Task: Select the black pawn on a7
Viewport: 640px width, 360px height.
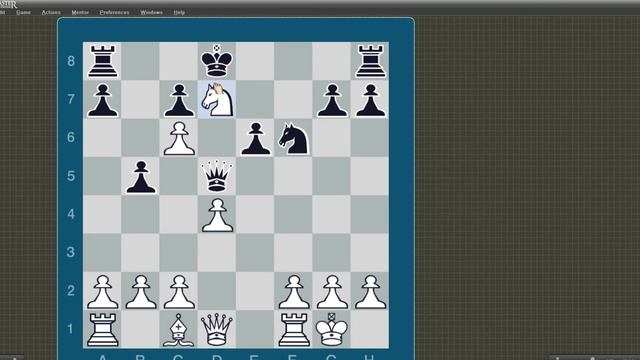Action: pos(102,100)
